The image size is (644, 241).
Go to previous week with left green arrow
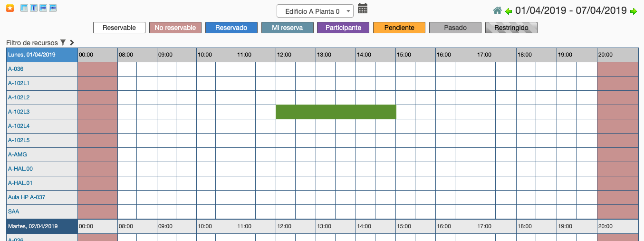[x=509, y=11]
